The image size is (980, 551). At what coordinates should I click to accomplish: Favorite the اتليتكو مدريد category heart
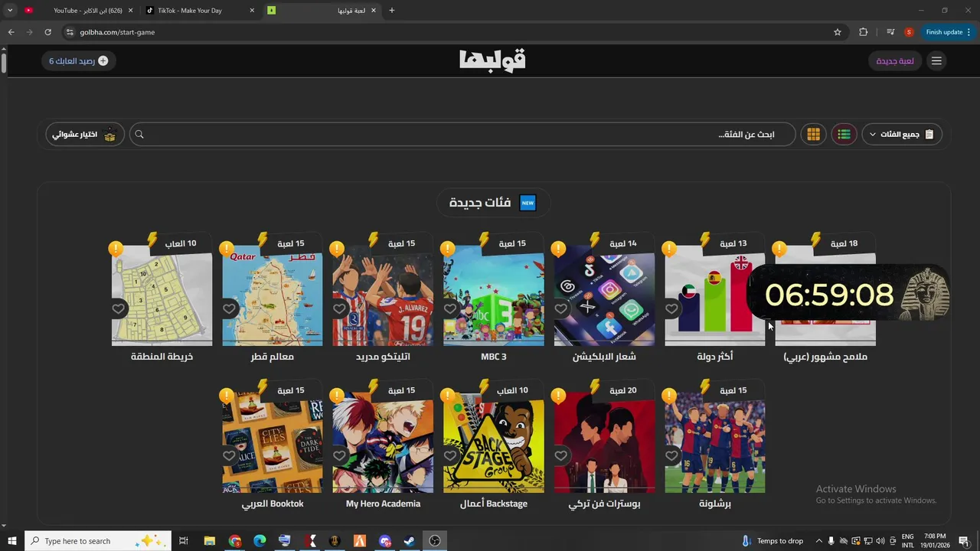click(339, 308)
